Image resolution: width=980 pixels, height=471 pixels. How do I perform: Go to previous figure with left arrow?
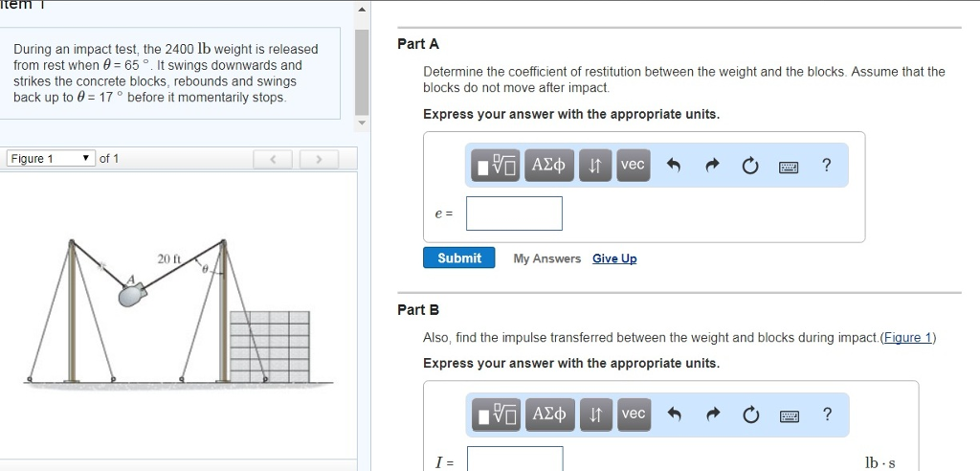point(273,159)
